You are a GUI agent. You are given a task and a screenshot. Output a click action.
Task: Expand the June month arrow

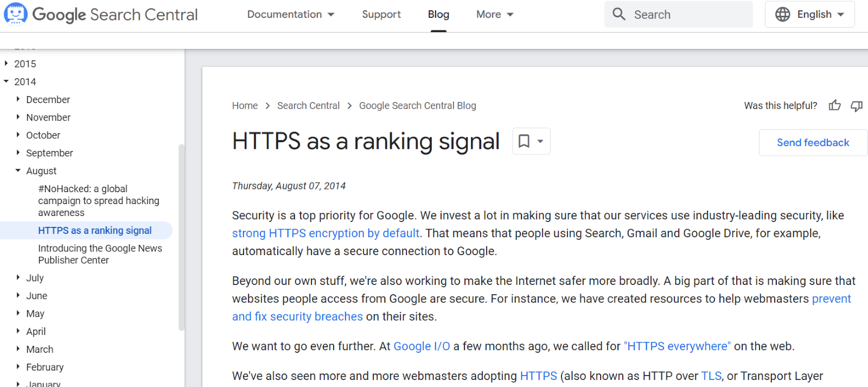(x=18, y=295)
